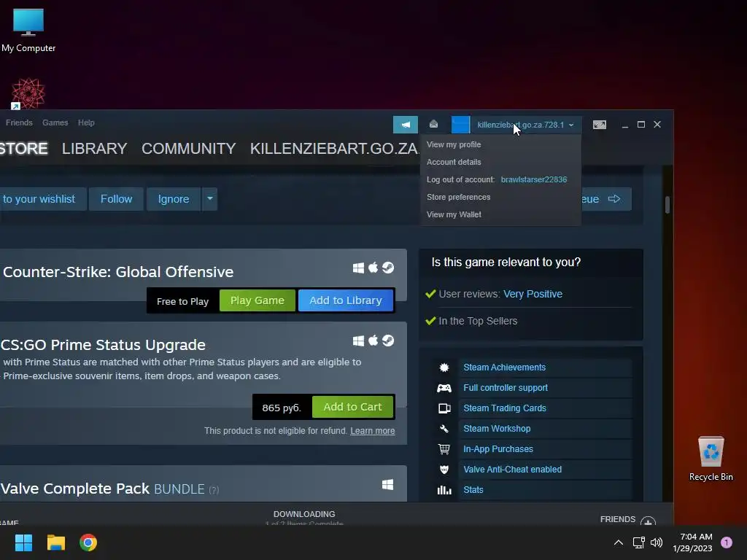Choose Log out of account brawlstarser22836
This screenshot has width=747, height=560.
point(497,179)
